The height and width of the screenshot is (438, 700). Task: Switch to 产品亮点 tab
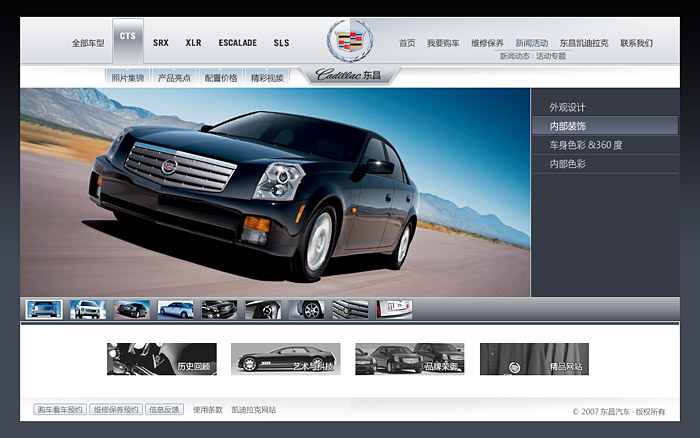(x=174, y=78)
